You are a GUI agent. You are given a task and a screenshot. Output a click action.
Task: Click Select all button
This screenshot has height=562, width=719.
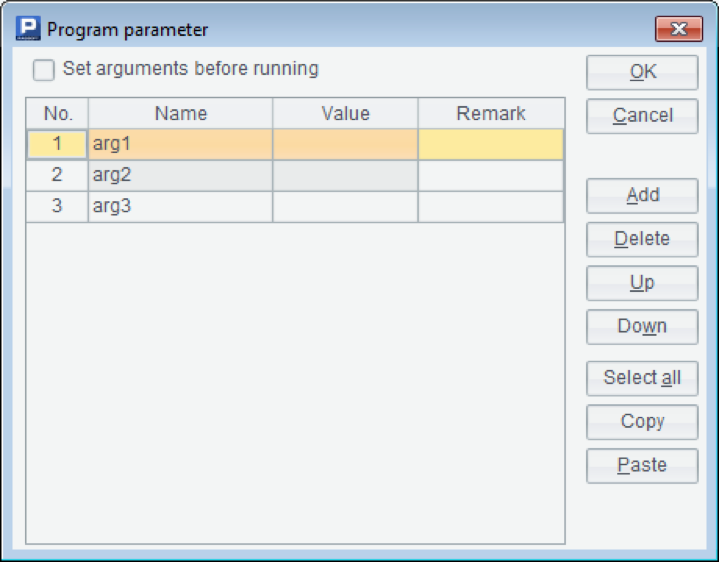click(642, 378)
